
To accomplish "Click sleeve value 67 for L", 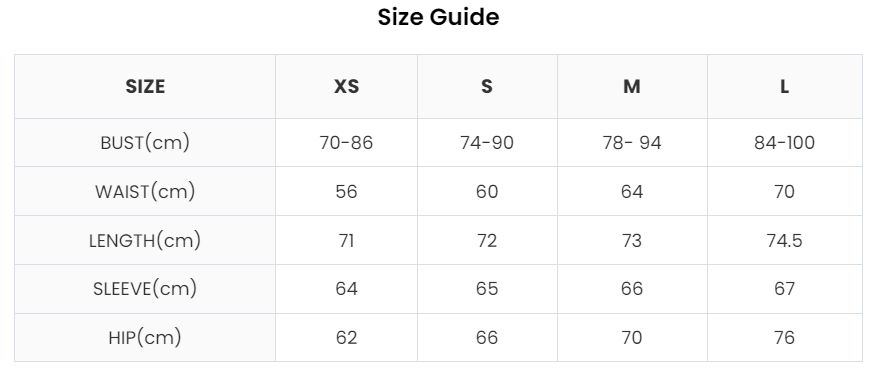I will tap(784, 289).
